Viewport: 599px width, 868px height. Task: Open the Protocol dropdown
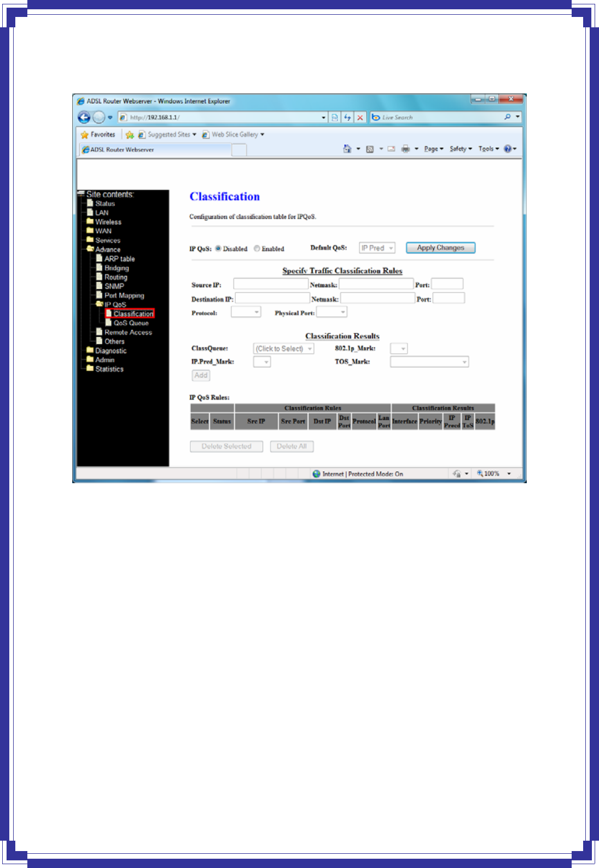coord(246,312)
